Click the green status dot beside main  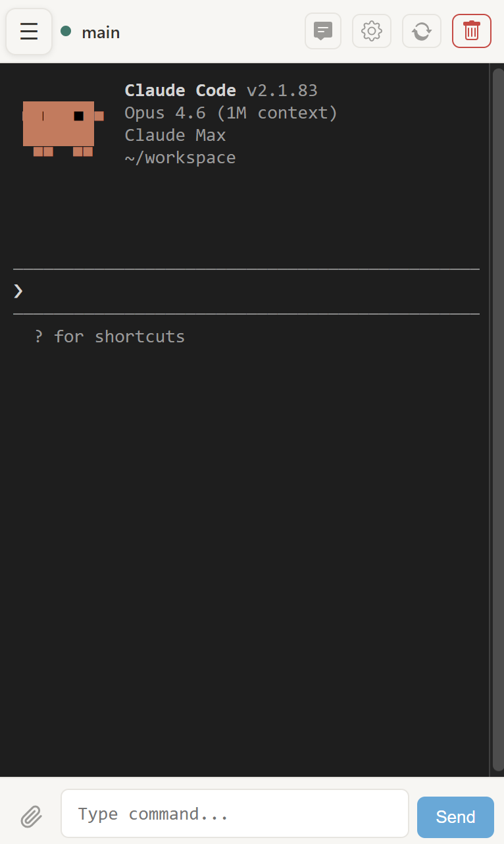coord(66,31)
